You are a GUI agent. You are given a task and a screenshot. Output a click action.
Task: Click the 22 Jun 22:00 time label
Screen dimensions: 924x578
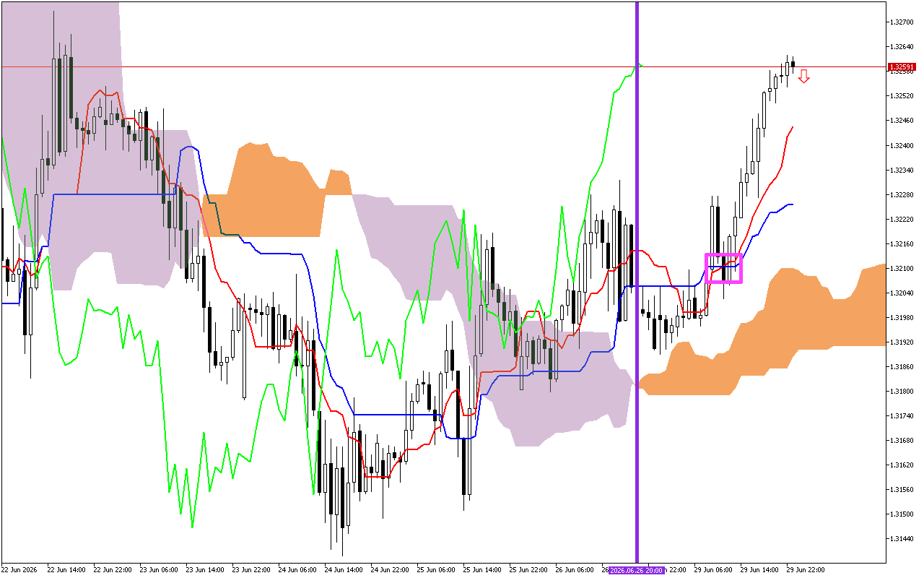point(112,570)
